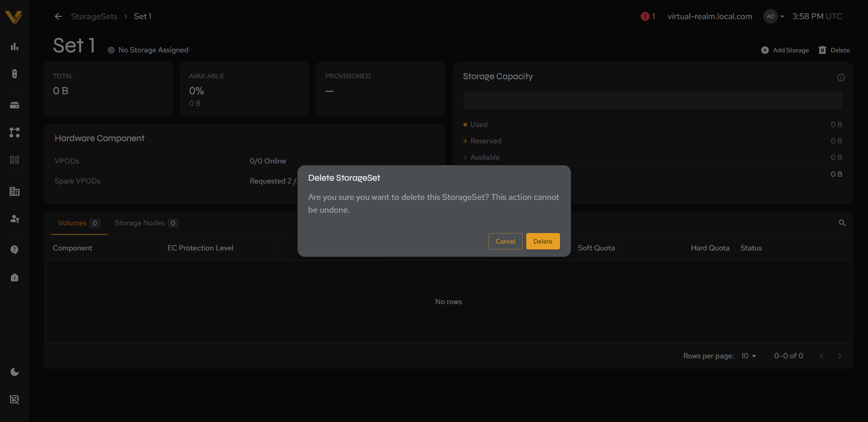This screenshot has height=422, width=868.
Task: Click Spare VPODs label
Action: [77, 181]
